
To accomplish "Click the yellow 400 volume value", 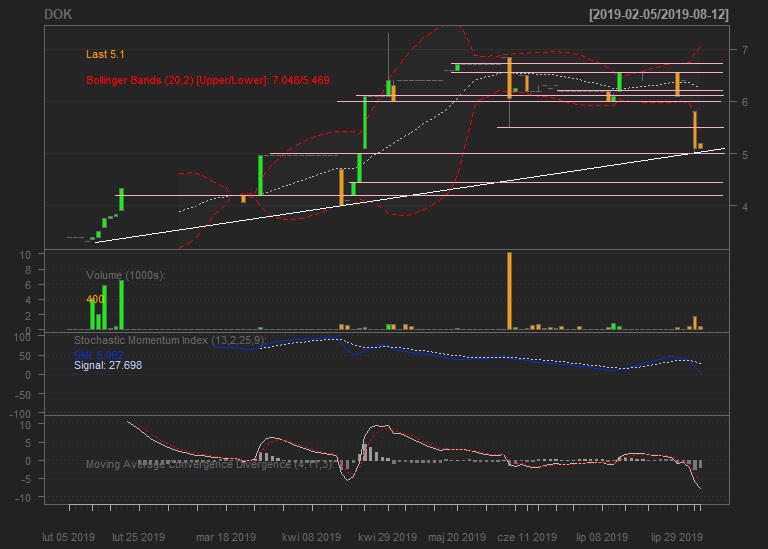I will click(x=95, y=299).
